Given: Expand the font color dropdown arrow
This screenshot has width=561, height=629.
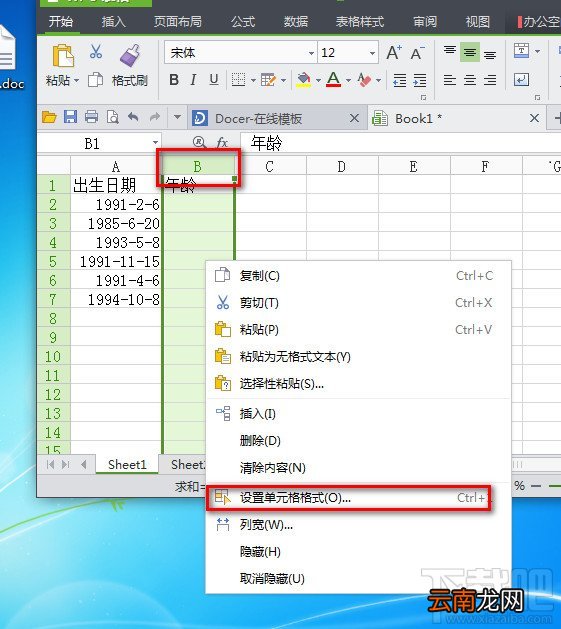Looking at the screenshot, I should pyautogui.click(x=348, y=80).
